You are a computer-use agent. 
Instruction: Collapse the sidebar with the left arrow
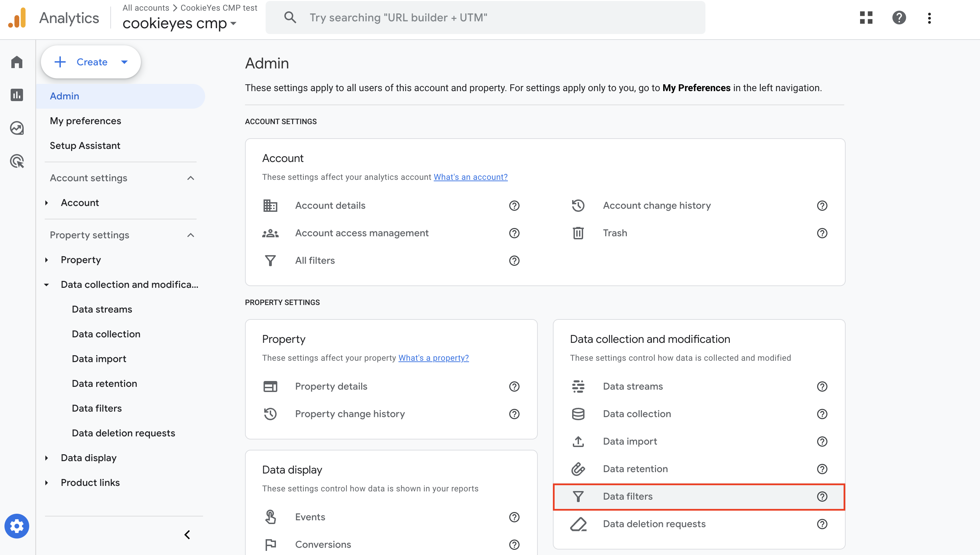(187, 534)
